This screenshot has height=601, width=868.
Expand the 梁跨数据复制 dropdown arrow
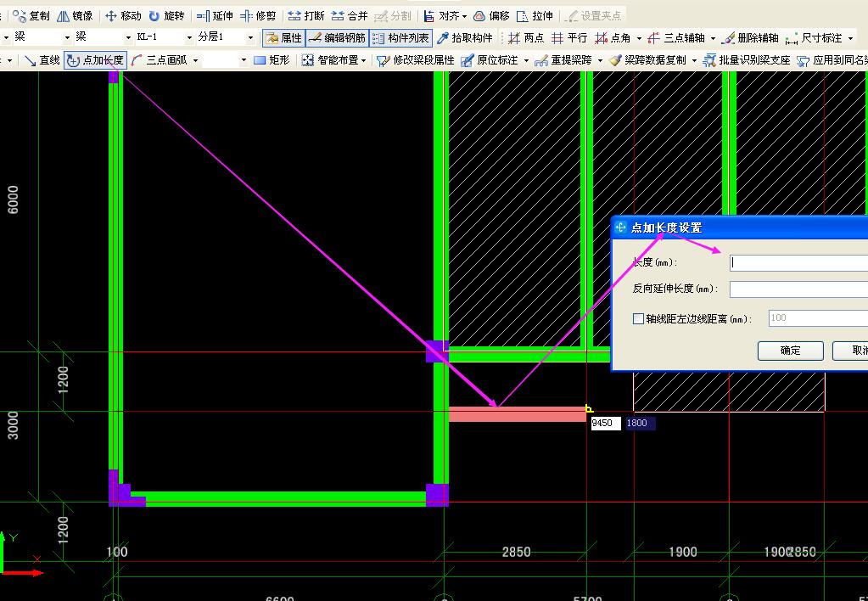694,60
